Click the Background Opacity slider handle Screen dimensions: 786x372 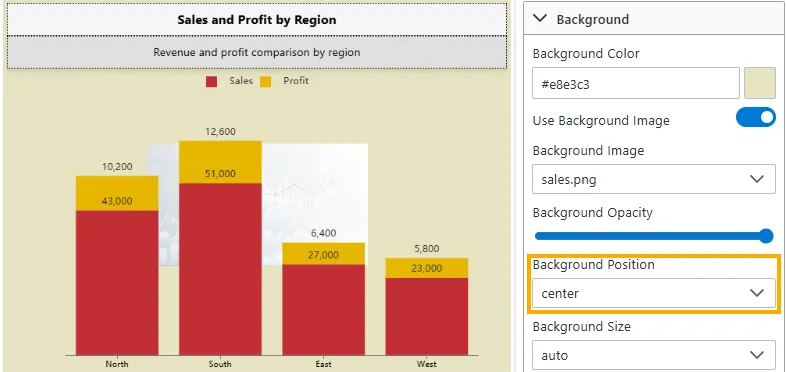point(766,236)
